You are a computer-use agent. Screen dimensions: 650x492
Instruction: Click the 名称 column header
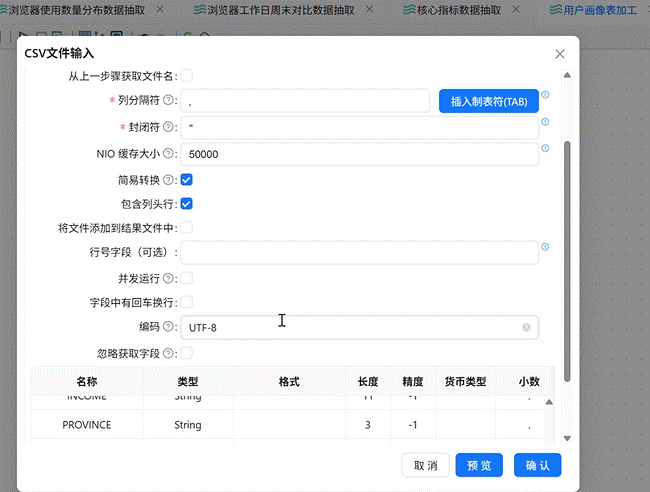[x=87, y=381]
